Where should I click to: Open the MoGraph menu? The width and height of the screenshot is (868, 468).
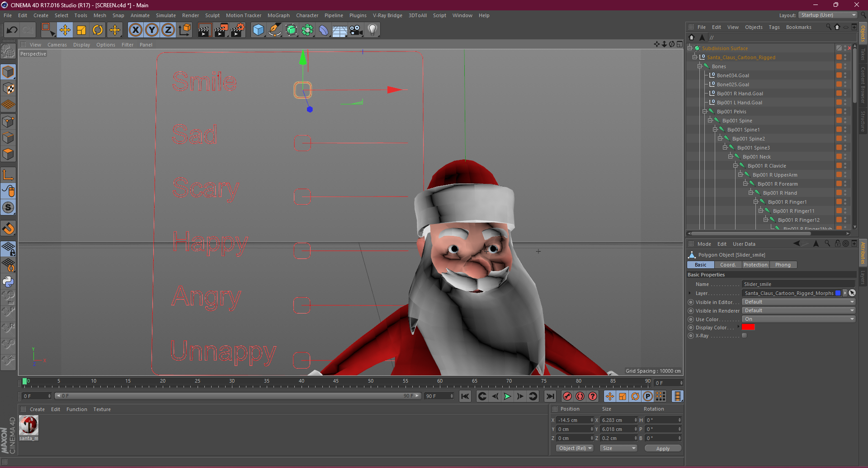pyautogui.click(x=278, y=15)
